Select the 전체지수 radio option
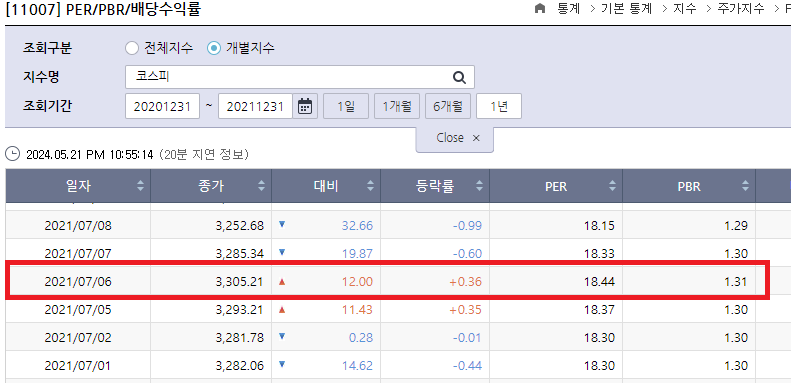Viewport: 791px width, 383px height. pos(132,48)
